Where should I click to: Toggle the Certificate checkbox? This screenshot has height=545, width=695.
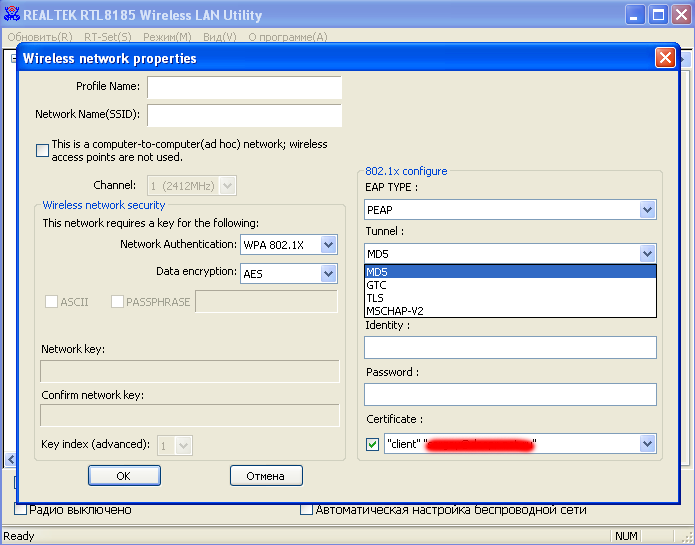(373, 443)
